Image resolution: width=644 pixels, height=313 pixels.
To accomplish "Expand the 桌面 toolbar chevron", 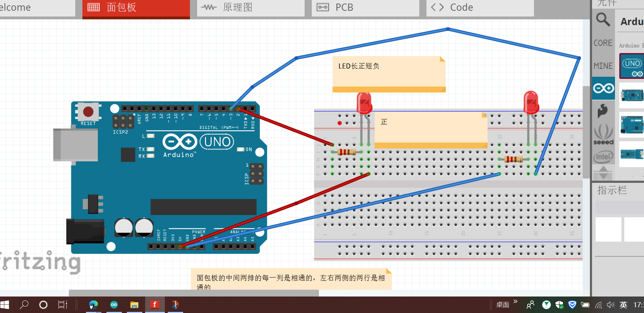I will pyautogui.click(x=515, y=302).
